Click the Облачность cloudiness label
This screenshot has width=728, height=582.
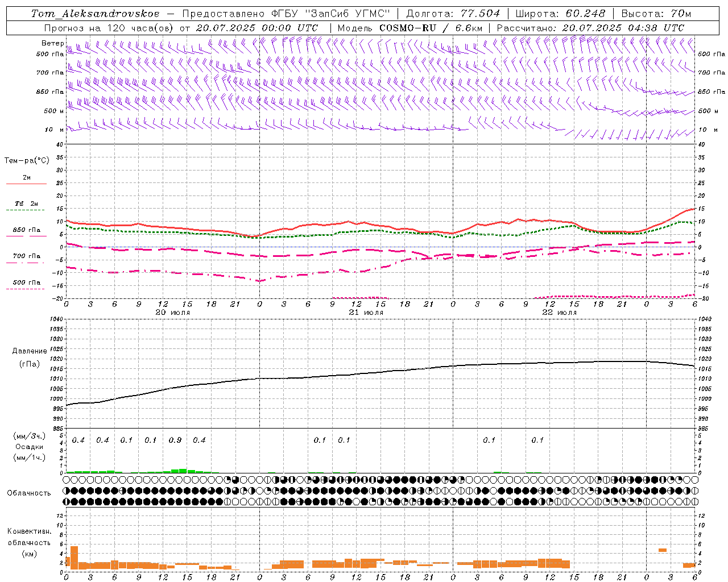pos(29,493)
